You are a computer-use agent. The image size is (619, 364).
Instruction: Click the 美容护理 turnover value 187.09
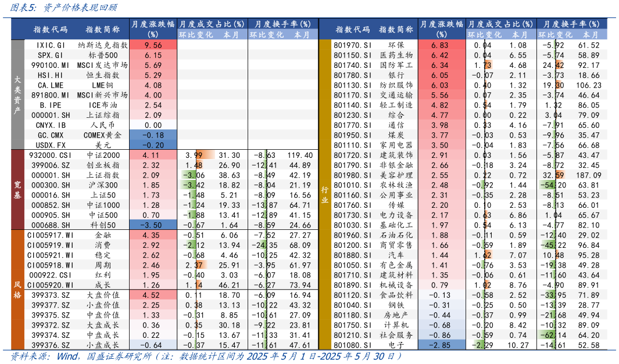(x=585, y=174)
